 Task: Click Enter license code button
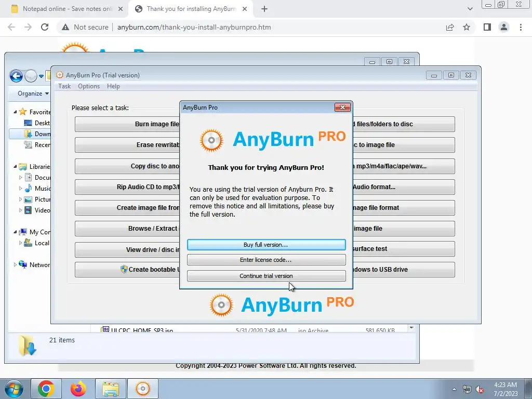(267, 260)
